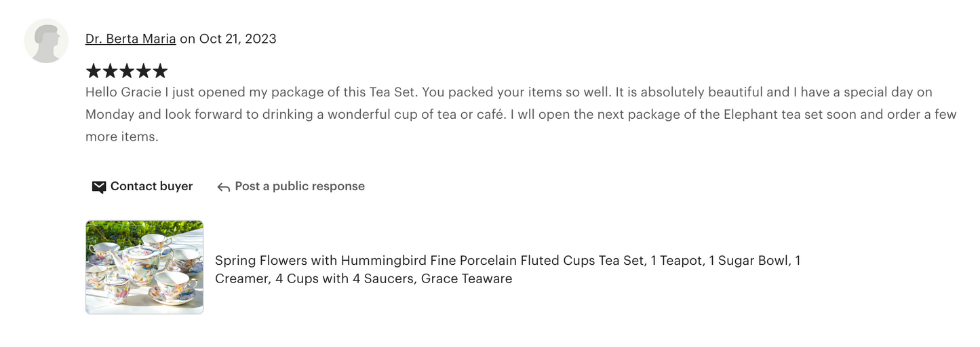Click the first star in the rating
980x347 pixels.
coord(94,71)
